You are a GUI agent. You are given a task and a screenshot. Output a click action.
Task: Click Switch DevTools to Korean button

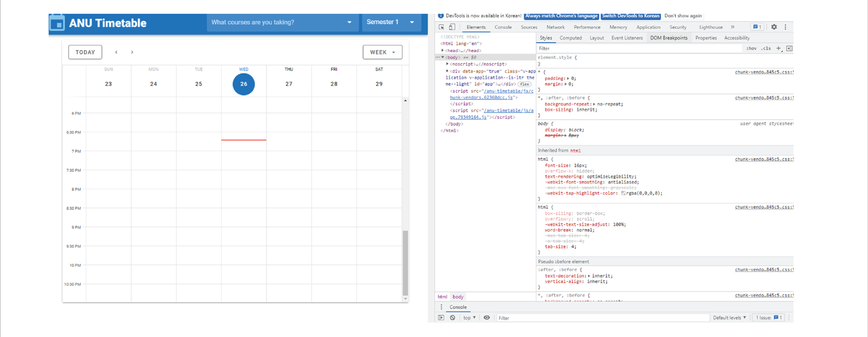point(630,16)
